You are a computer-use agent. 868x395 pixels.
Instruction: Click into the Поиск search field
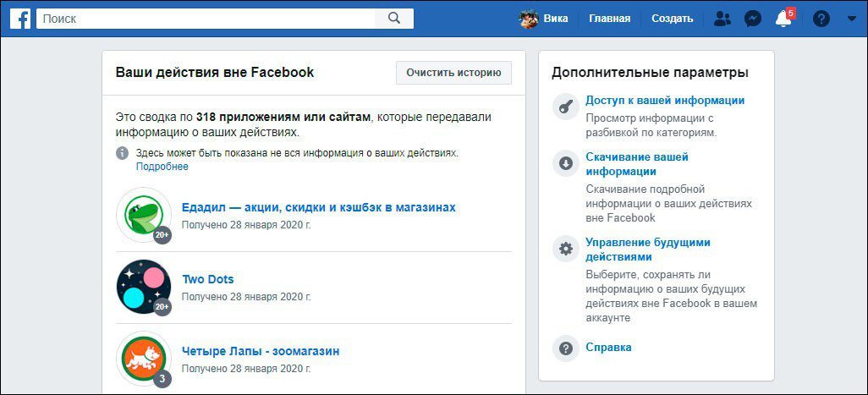click(x=206, y=19)
